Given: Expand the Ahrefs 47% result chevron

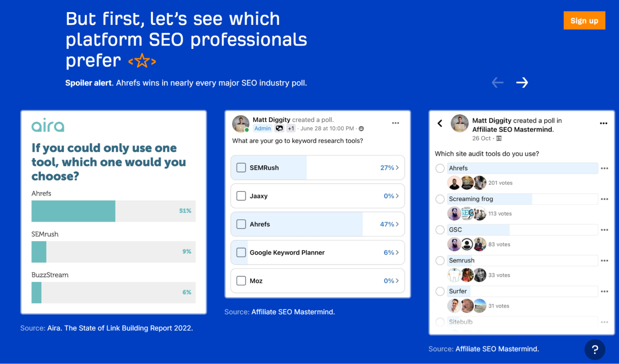Looking at the screenshot, I should (397, 224).
